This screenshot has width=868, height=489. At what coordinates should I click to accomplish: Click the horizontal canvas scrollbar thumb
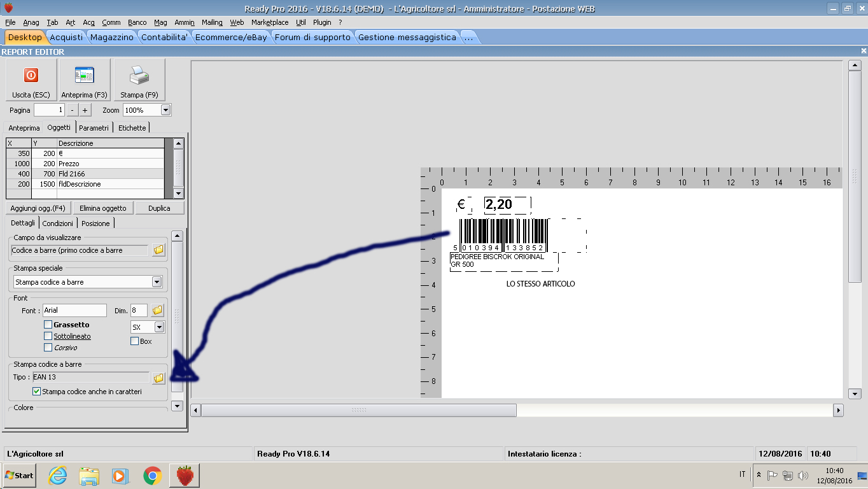point(359,411)
